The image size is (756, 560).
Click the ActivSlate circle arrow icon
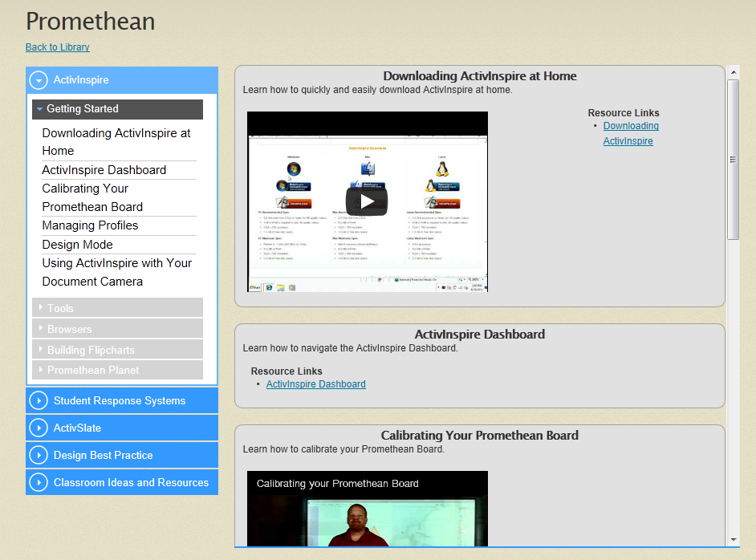[x=39, y=428]
